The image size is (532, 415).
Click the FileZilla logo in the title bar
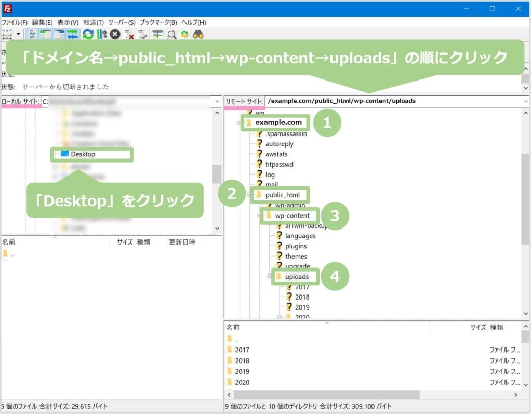(x=7, y=8)
